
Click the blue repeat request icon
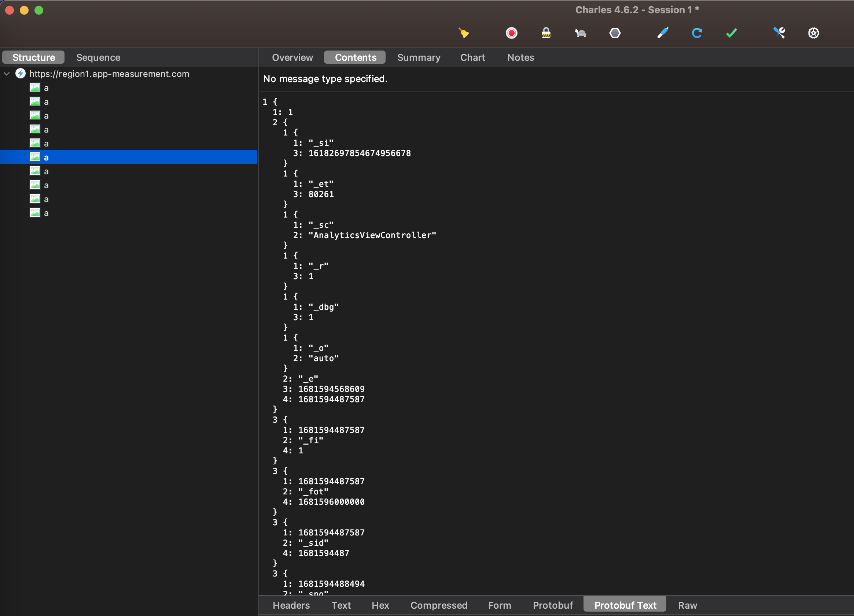(697, 33)
